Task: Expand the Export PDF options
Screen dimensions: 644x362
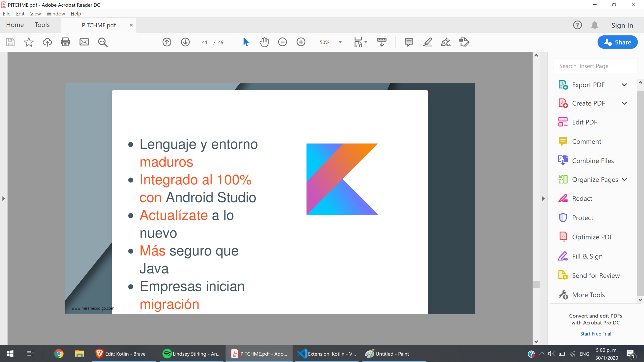Action: 624,85
